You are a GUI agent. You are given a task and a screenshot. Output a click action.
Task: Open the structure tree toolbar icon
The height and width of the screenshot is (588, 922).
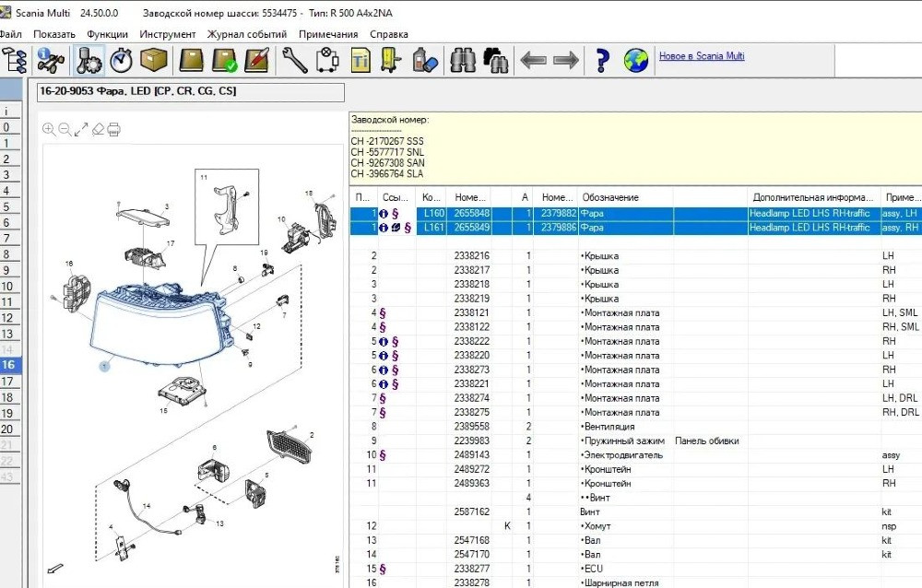click(x=14, y=60)
